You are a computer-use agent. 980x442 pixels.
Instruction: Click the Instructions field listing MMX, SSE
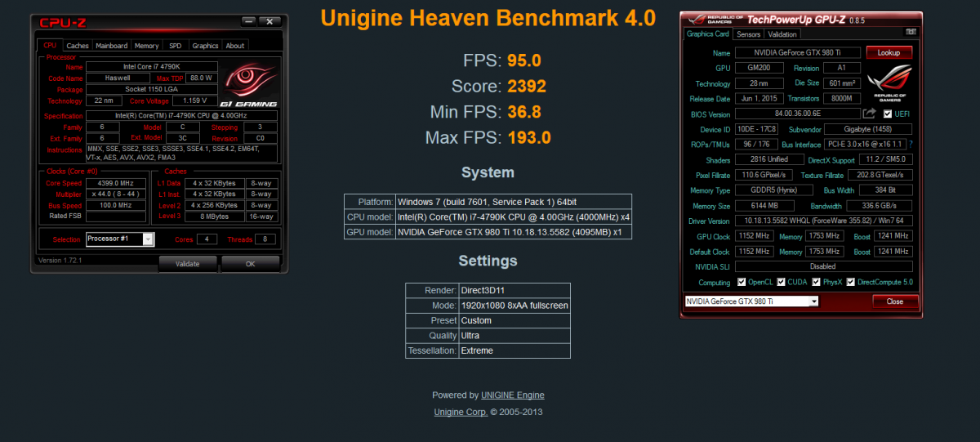(x=182, y=154)
